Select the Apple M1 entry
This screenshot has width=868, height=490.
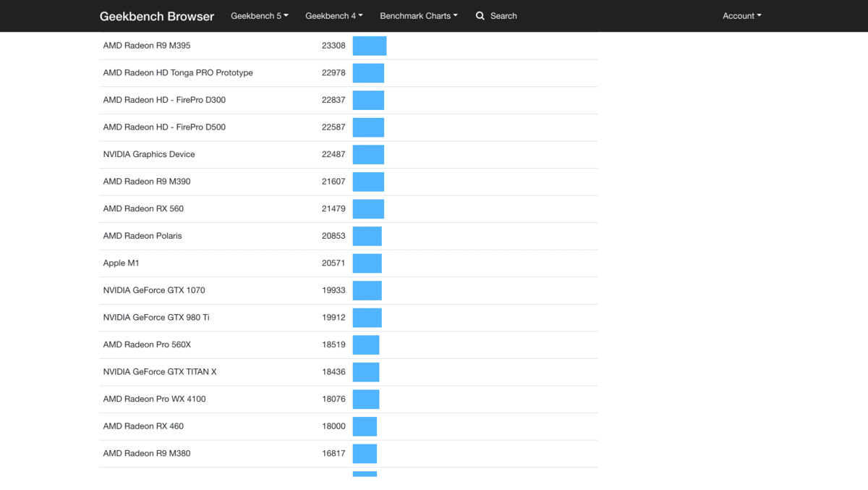121,263
